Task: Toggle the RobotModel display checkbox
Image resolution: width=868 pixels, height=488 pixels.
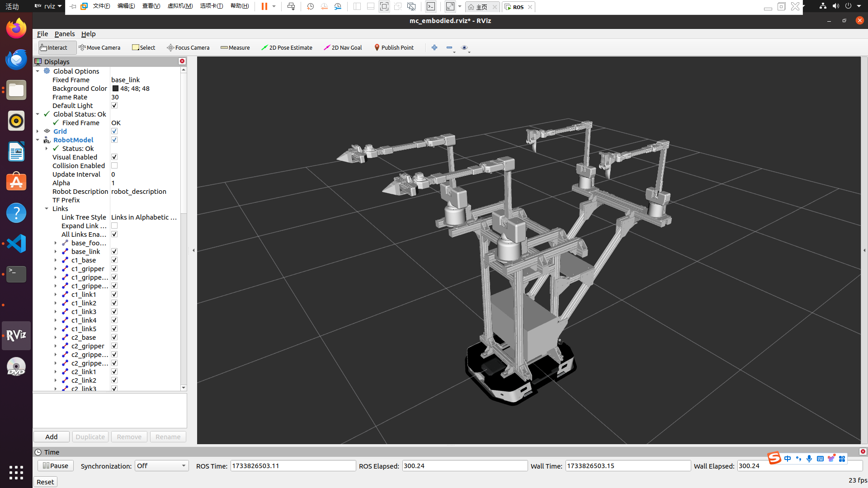Action: pyautogui.click(x=114, y=140)
